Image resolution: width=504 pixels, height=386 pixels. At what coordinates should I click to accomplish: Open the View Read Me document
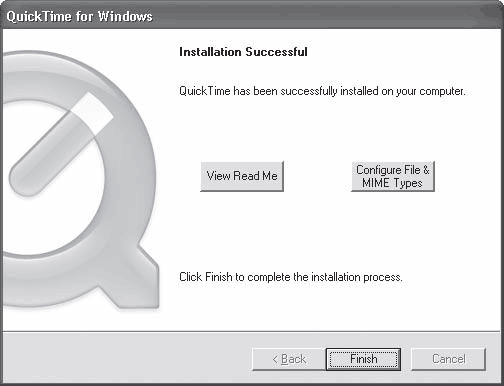pyautogui.click(x=242, y=176)
